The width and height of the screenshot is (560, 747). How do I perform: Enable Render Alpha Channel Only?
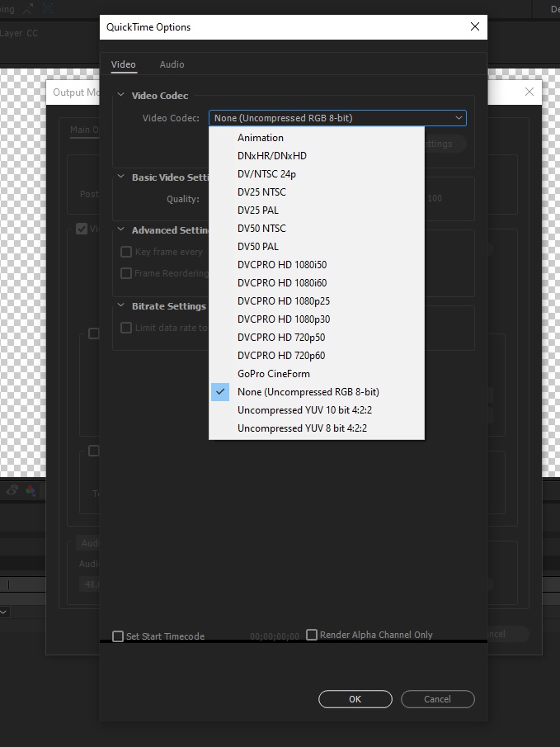312,635
